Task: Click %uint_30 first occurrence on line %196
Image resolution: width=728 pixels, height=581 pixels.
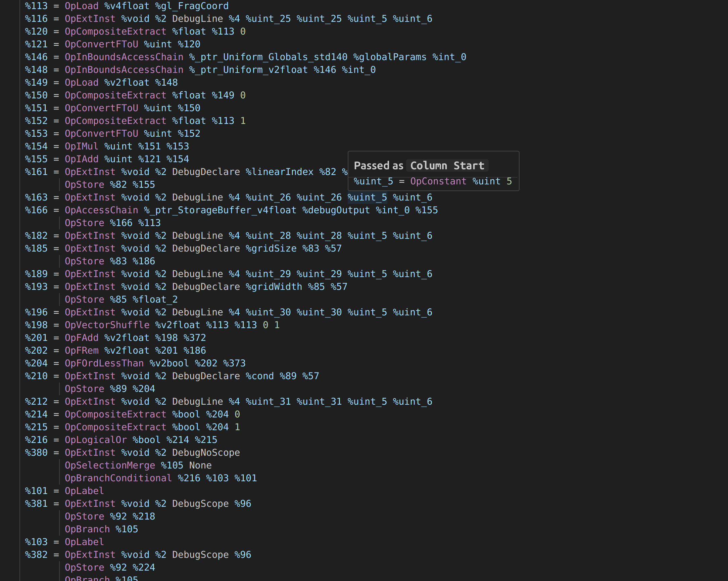Action: pos(268,312)
